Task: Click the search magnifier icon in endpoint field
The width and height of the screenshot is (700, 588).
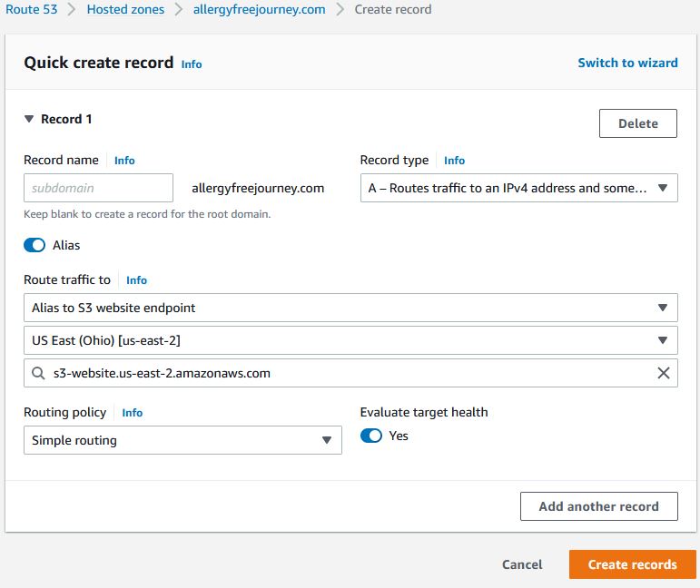Action: pyautogui.click(x=37, y=373)
